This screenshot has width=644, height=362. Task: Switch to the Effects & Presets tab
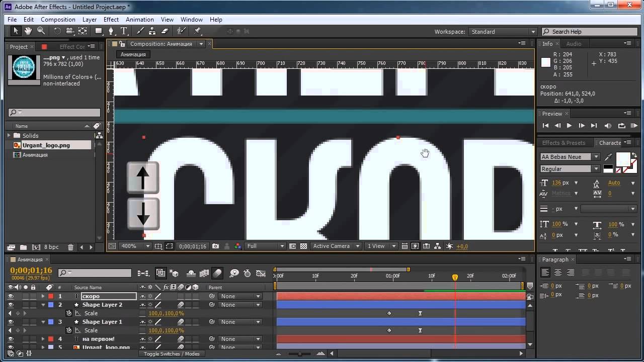pos(563,143)
